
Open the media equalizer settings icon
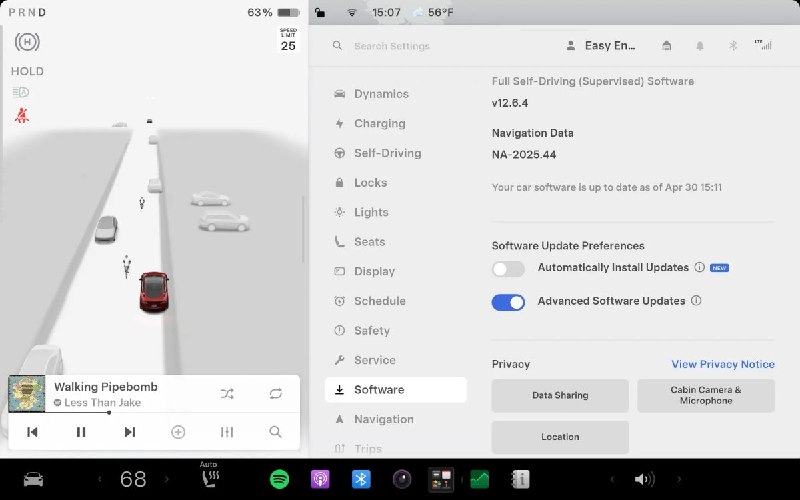227,432
